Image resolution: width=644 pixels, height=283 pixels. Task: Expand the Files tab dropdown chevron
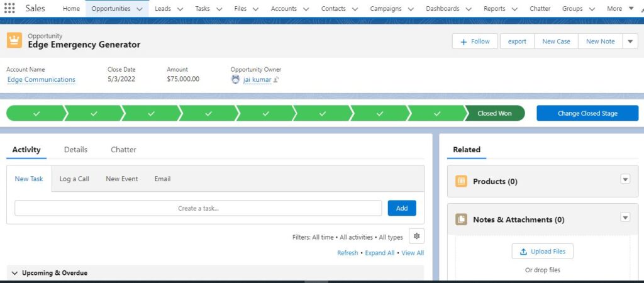click(x=255, y=9)
